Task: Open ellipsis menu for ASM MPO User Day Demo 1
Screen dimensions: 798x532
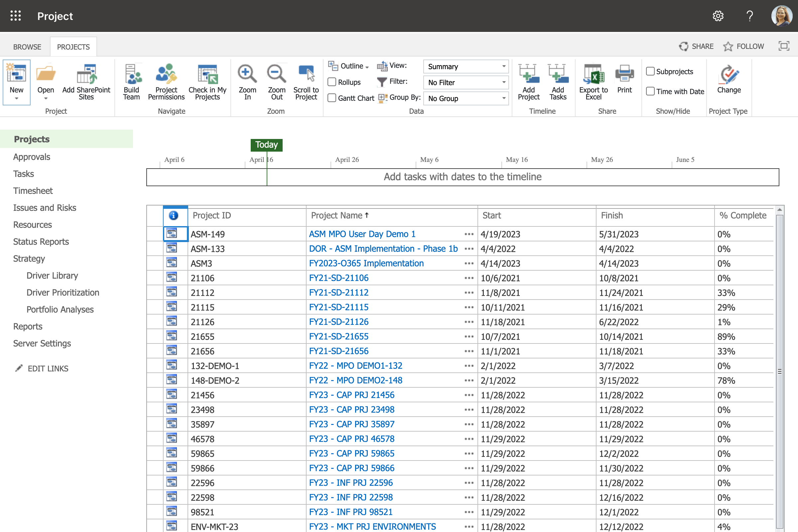Action: coord(469,234)
